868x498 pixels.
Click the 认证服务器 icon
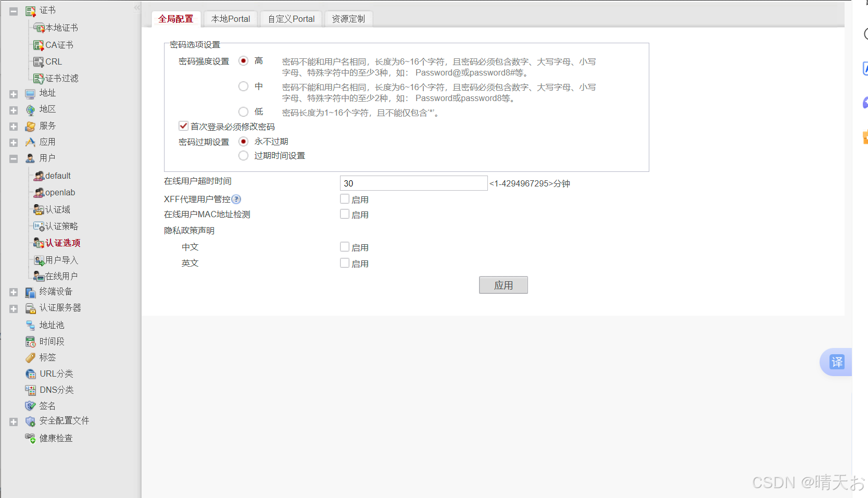click(30, 308)
